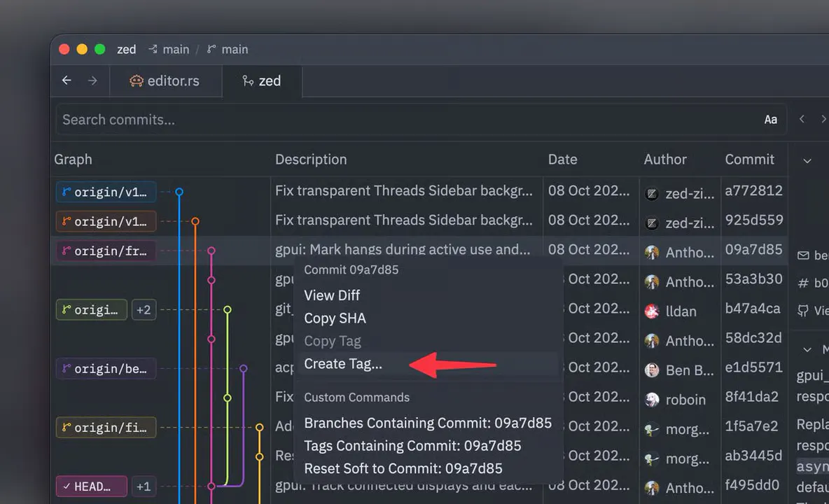Image resolution: width=829 pixels, height=504 pixels.
Task: Choose Reset Soft to Commit: 09a7d85
Action: tap(403, 468)
